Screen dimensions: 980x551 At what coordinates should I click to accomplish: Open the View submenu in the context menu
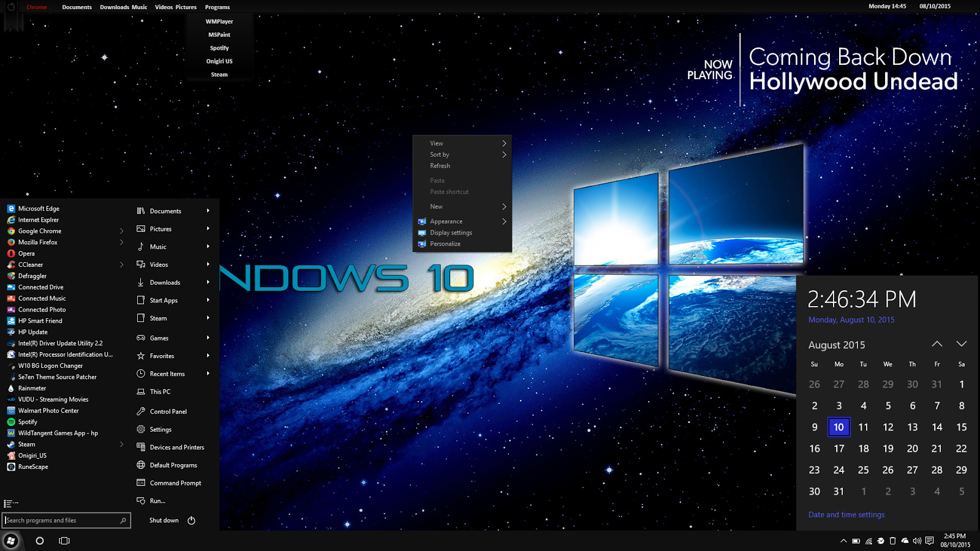pos(462,143)
